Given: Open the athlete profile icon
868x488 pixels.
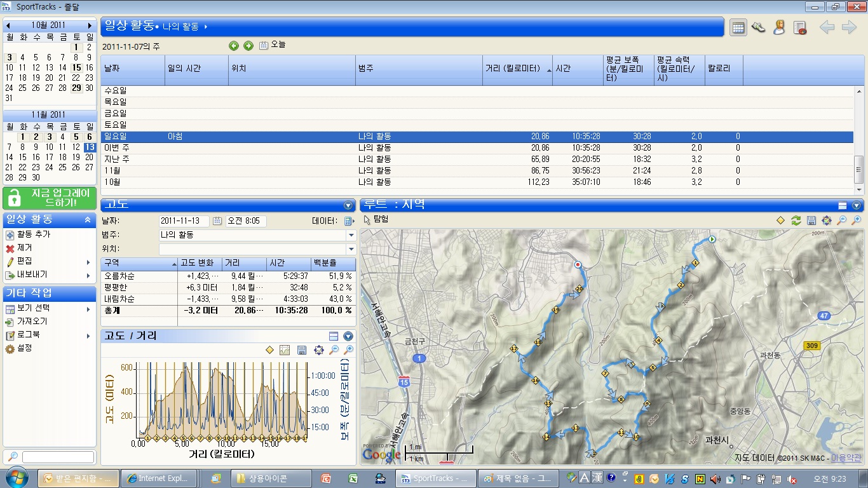Looking at the screenshot, I should coord(779,27).
